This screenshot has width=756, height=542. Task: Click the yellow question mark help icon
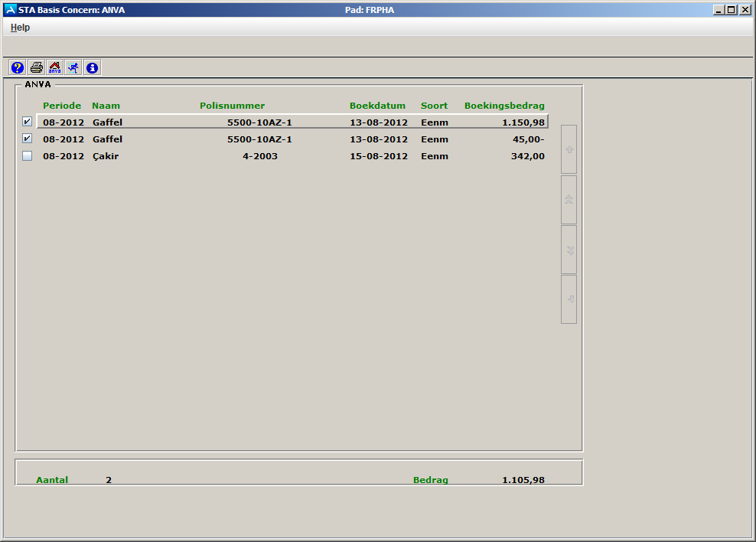tap(18, 67)
